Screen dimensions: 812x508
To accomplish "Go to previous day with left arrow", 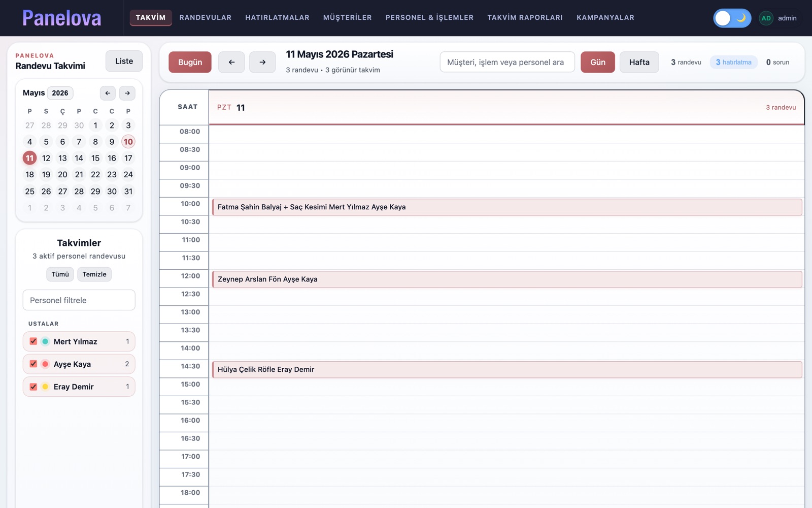I will 231,62.
